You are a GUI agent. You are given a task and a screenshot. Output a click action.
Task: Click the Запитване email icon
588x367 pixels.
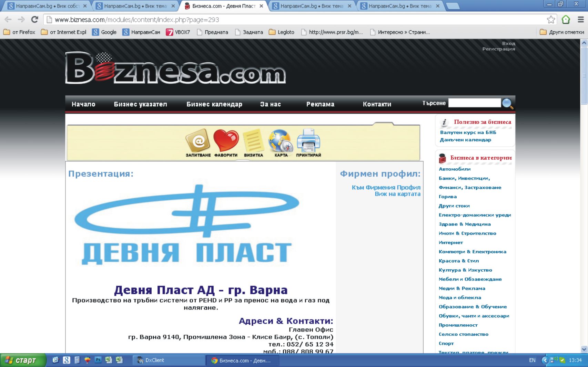tap(198, 141)
